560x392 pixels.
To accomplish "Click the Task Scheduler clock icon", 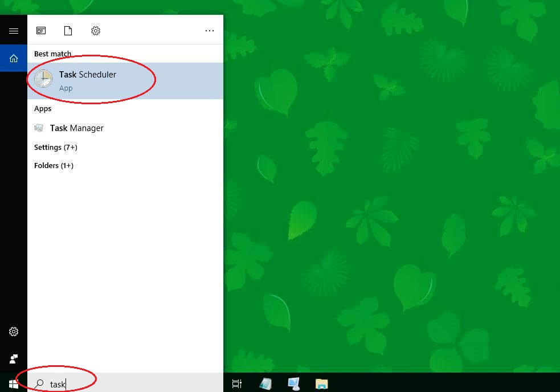I will [x=43, y=79].
